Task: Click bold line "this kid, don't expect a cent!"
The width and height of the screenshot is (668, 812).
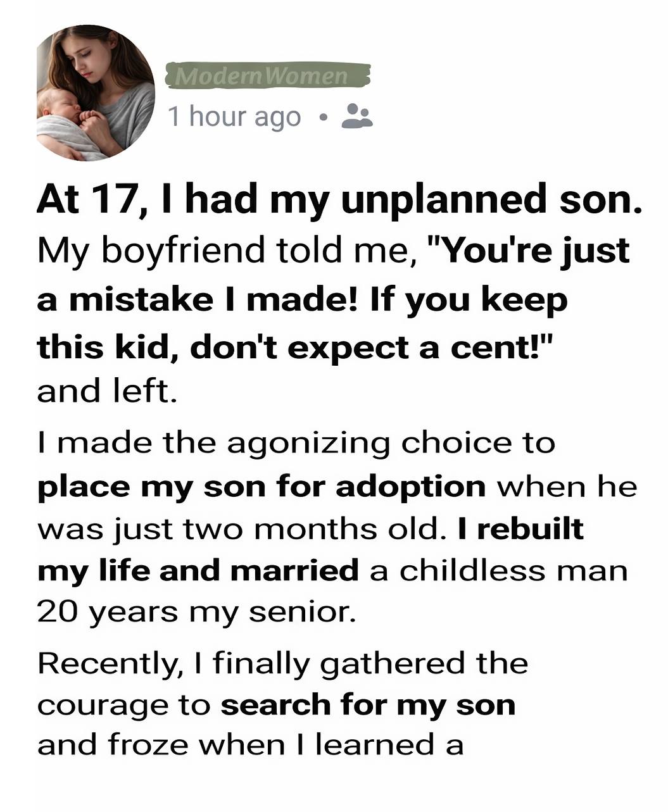Action: point(296,347)
